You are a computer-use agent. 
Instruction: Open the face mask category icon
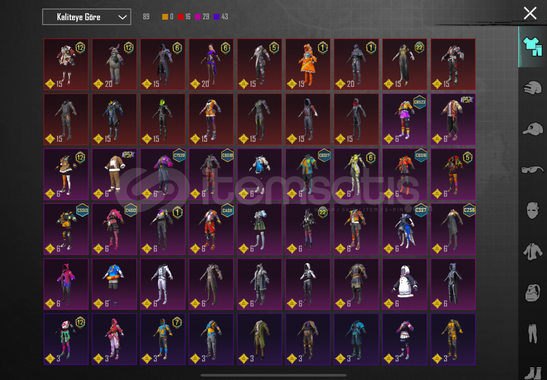[532, 210]
